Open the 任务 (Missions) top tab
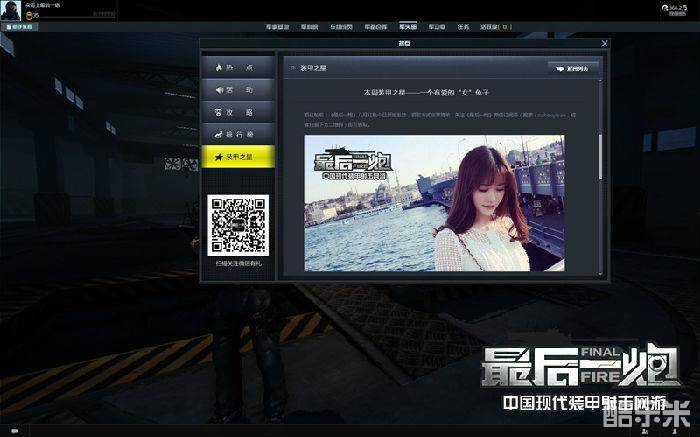 tap(464, 27)
